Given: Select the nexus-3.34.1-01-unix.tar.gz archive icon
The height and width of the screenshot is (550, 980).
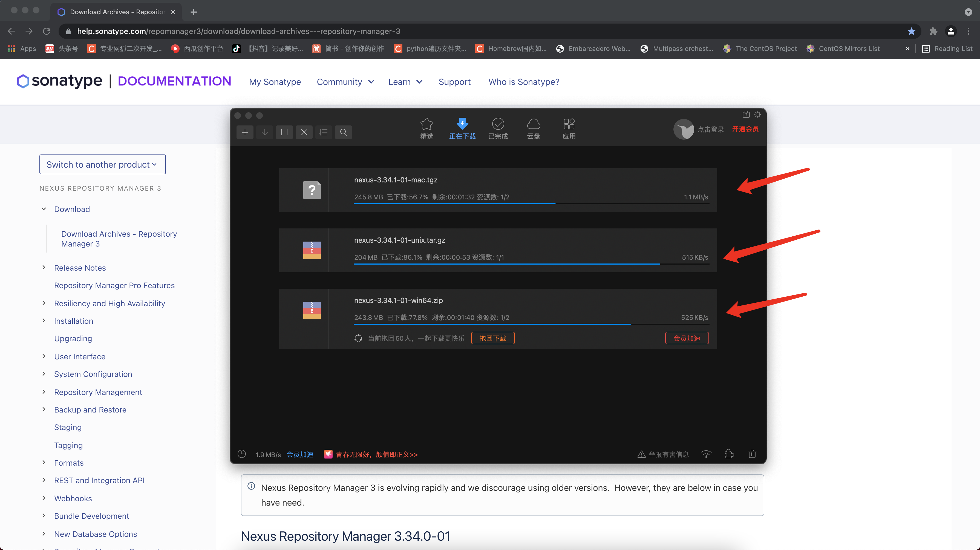Looking at the screenshot, I should 312,250.
